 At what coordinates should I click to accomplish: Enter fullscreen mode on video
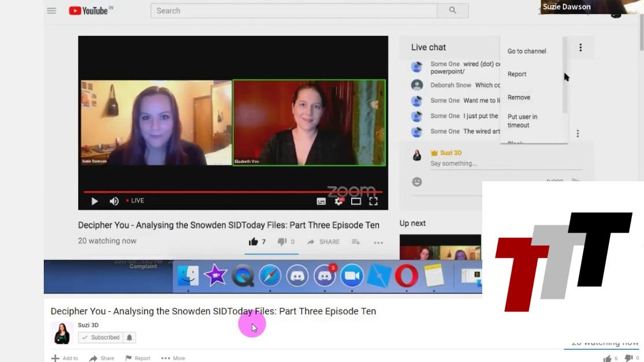[x=374, y=201]
